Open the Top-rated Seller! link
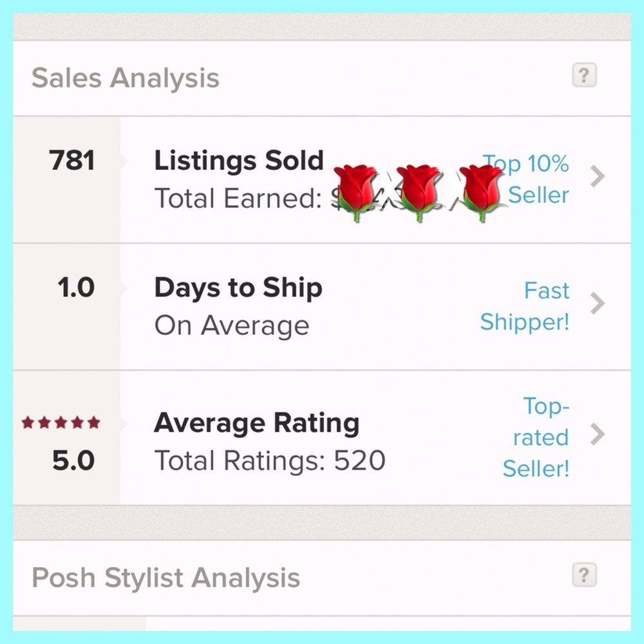The image size is (644, 644). (538, 437)
